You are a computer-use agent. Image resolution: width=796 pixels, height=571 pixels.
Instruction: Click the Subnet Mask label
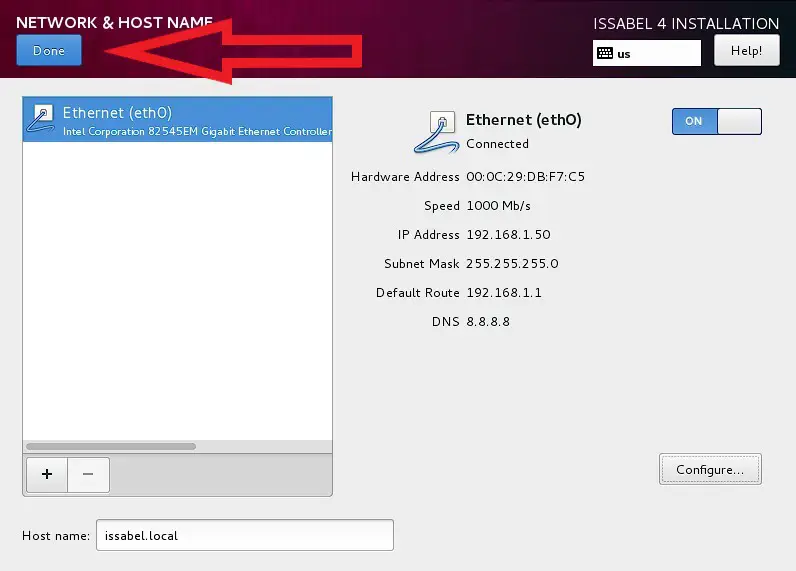pos(421,263)
